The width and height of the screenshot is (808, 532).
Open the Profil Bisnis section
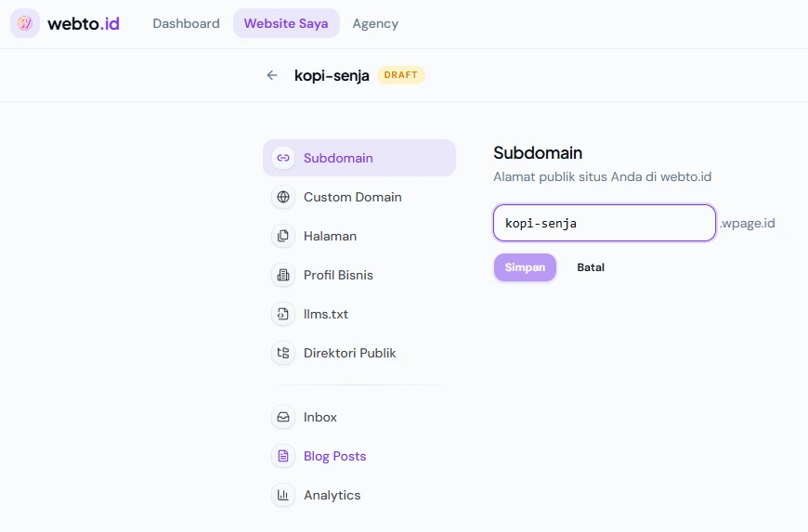pos(359,275)
